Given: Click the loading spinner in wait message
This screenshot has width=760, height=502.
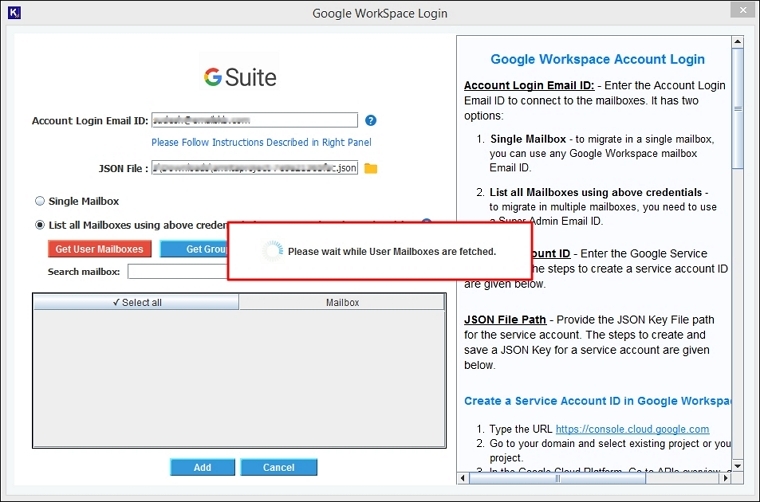Looking at the screenshot, I should pyautogui.click(x=272, y=251).
